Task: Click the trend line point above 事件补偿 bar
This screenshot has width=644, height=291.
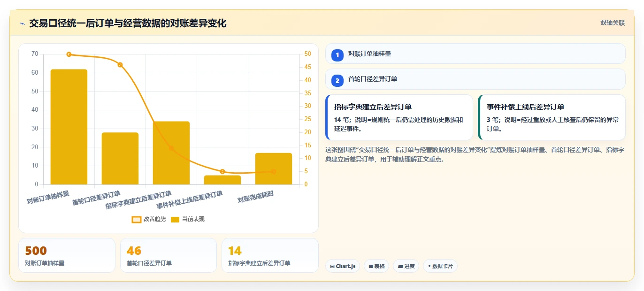Action: coord(222,172)
